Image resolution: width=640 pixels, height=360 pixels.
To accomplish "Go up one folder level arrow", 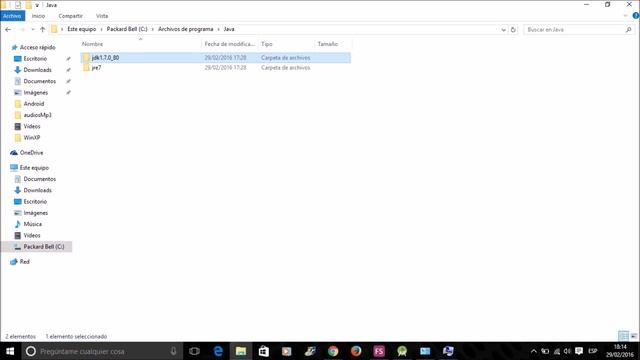I will (42, 29).
